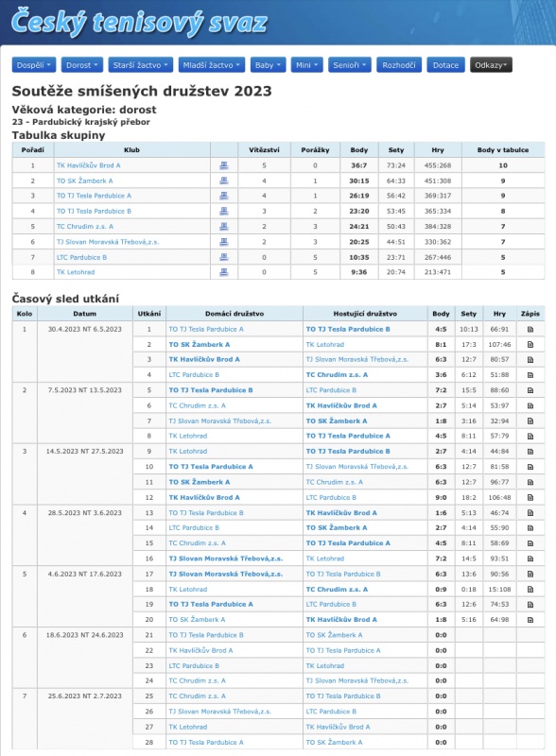Image resolution: width=556 pixels, height=756 pixels.
Task: Expand the Senioři dropdown menu
Action: 350,65
